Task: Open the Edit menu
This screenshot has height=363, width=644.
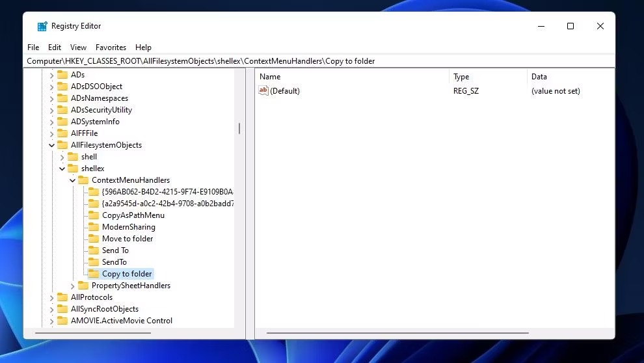Action: coord(55,47)
